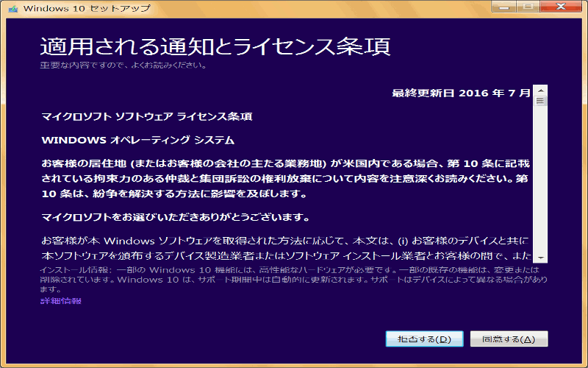The width and height of the screenshot is (588, 368).
Task: Click the Windows 10 セットアップ window title
Action: 87,8
